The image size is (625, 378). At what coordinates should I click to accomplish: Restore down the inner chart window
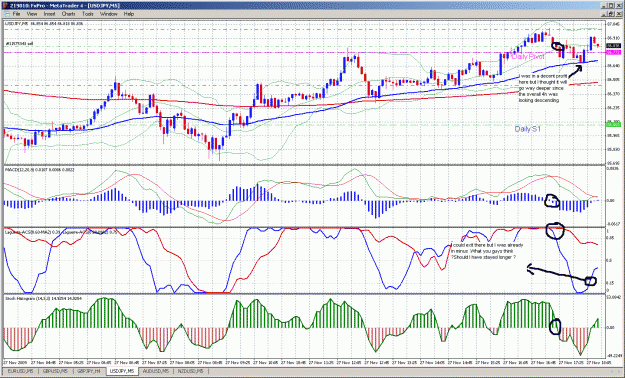612,14
